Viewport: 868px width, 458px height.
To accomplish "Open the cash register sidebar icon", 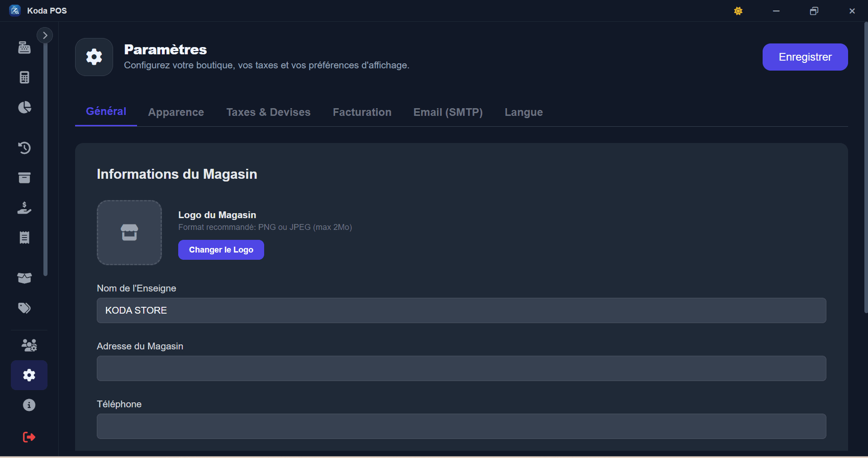I will click(24, 48).
